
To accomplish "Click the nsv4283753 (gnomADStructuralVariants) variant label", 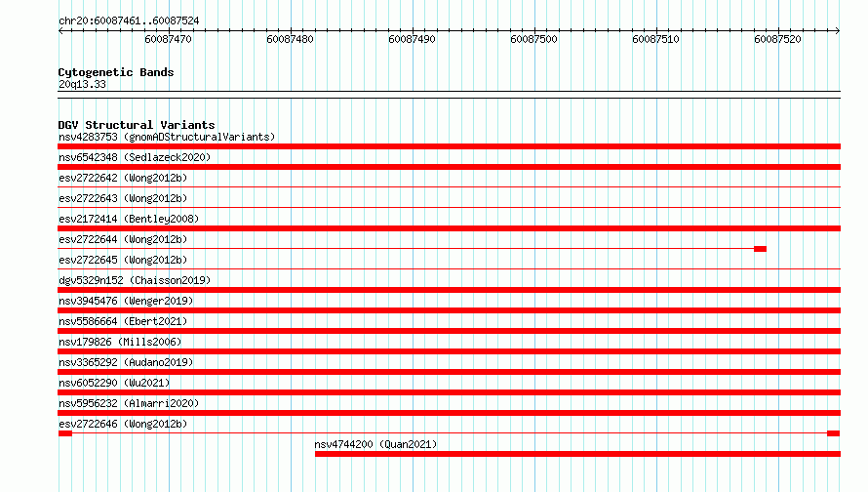I will pyautogui.click(x=167, y=137).
